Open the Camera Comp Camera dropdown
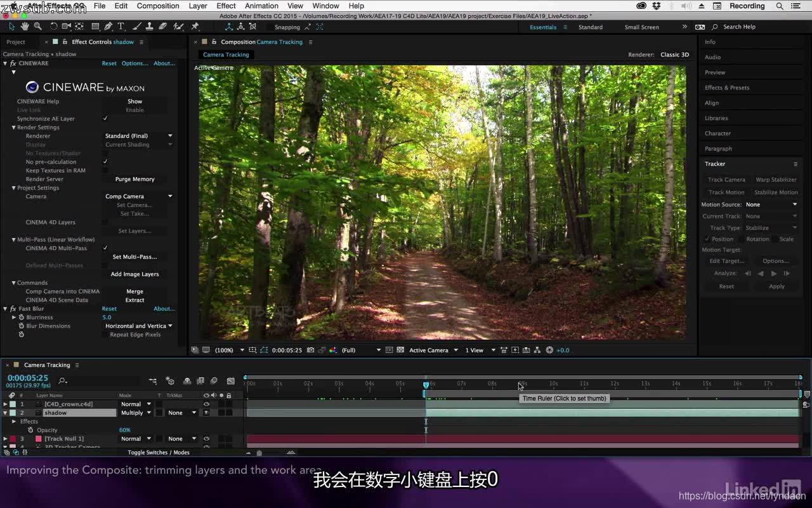The width and height of the screenshot is (812, 508). (x=138, y=196)
